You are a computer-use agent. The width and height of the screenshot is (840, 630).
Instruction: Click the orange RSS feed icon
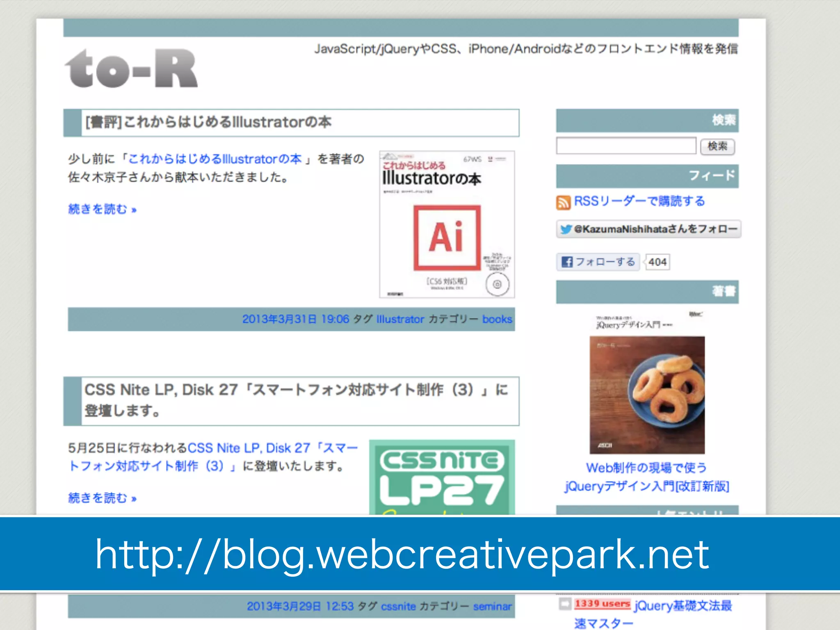click(564, 202)
